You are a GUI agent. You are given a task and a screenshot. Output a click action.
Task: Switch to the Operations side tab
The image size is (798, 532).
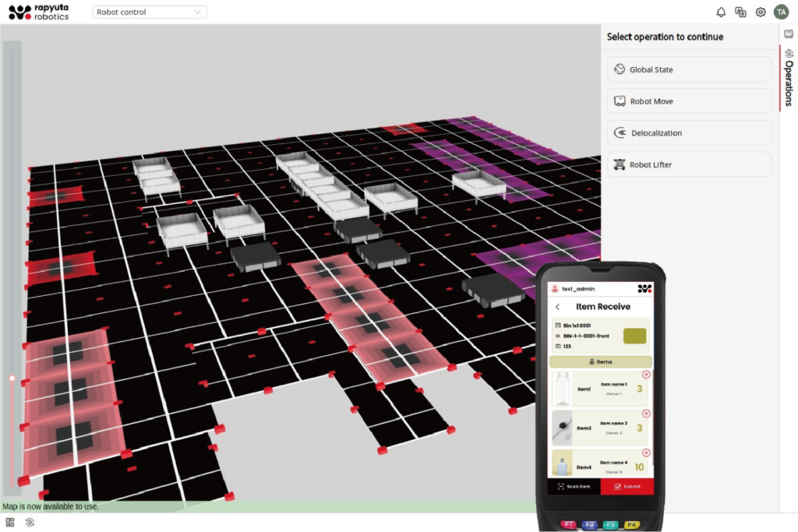click(x=789, y=79)
